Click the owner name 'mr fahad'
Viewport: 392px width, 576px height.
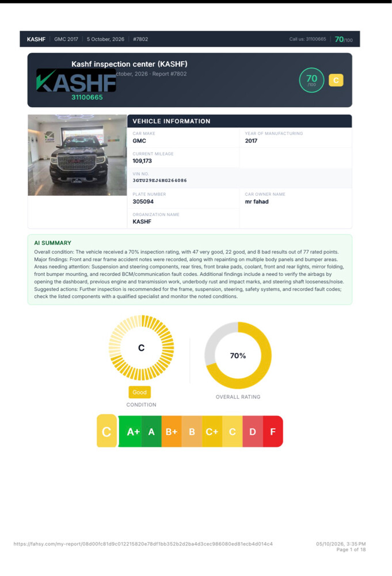pyautogui.click(x=257, y=202)
